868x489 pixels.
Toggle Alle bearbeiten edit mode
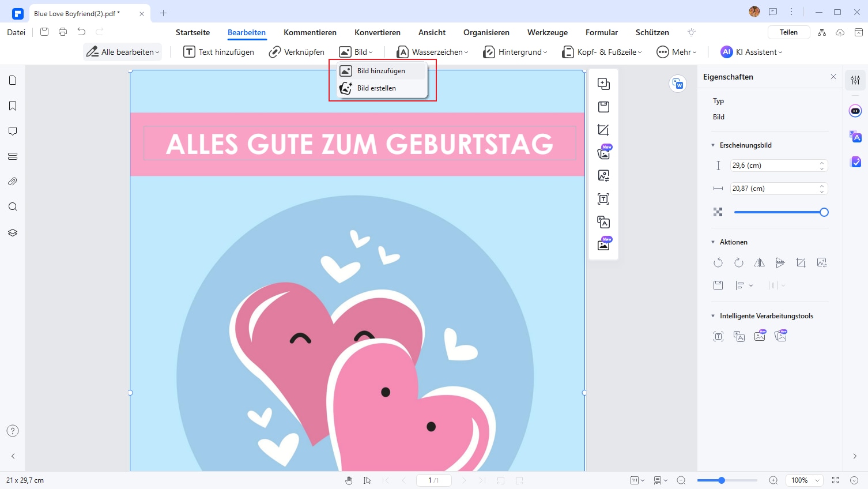click(123, 52)
